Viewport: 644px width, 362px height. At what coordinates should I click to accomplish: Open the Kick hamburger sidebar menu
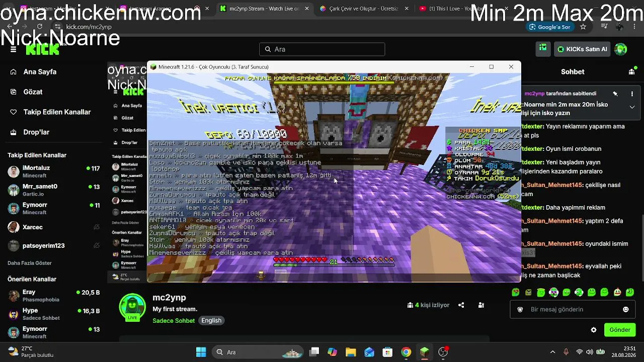click(14, 49)
